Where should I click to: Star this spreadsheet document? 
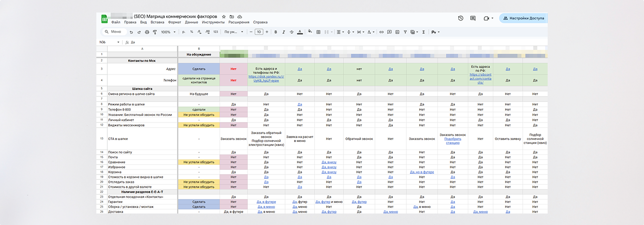(x=224, y=16)
